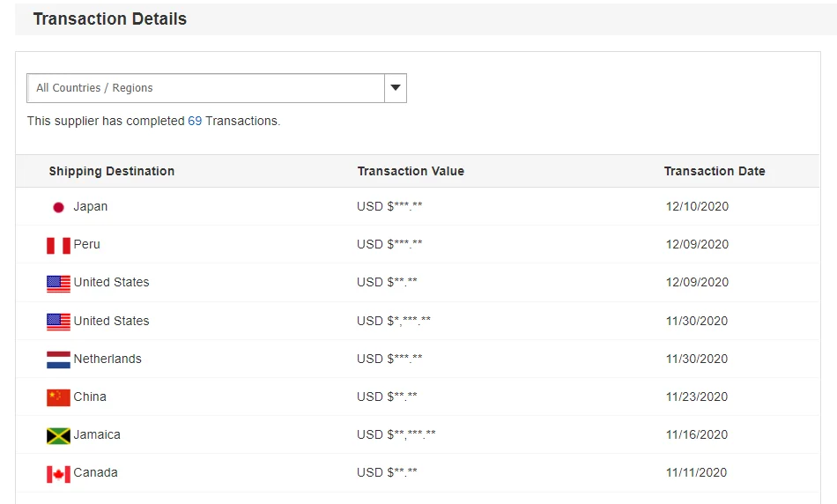Click the dropdown arrow for country filter
The height and width of the screenshot is (504, 837).
396,88
